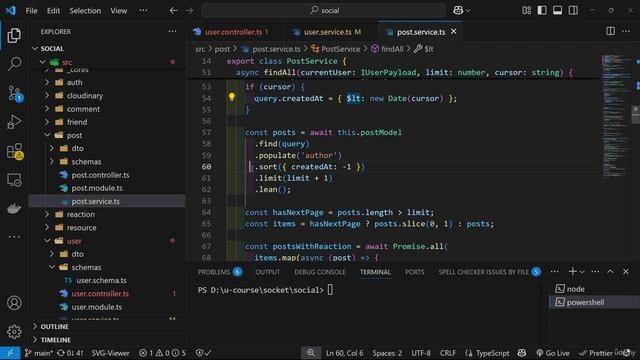Viewport: 640px width, 360px height.
Task: Click the code minimap overview
Action: [616, 116]
